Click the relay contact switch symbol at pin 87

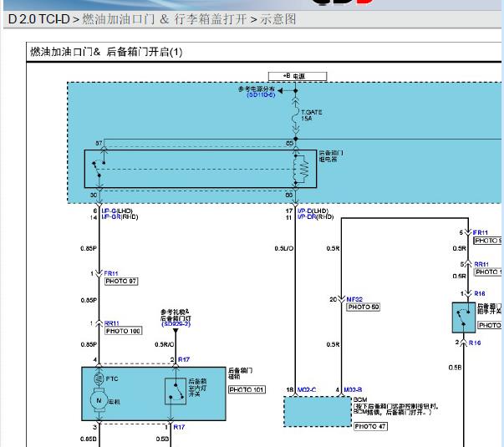coord(99,167)
